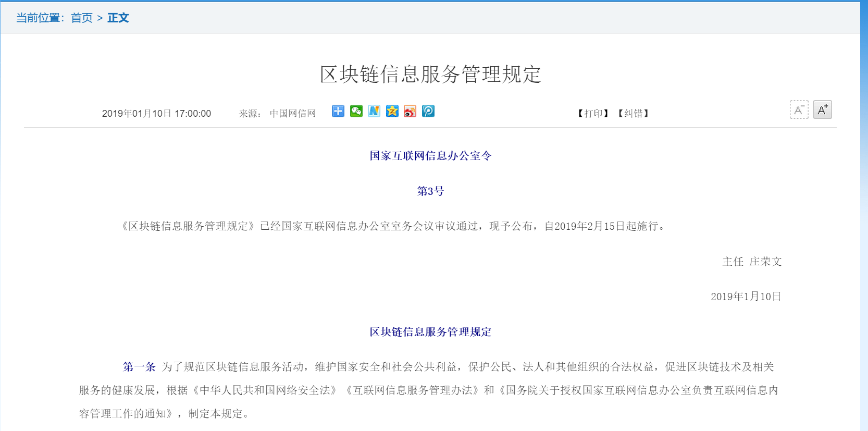Click the blue 区块链信息服务管理规定 subheading
The height and width of the screenshot is (431, 868).
pyautogui.click(x=430, y=332)
